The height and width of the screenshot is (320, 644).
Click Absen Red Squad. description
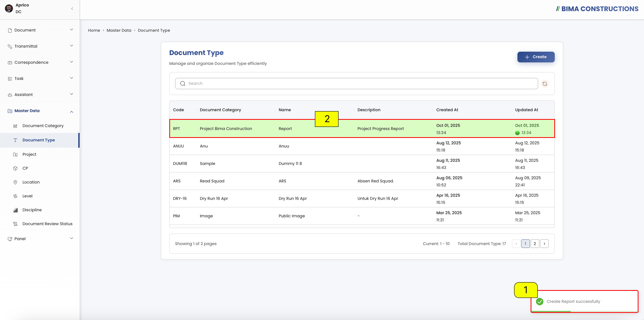[x=376, y=181]
